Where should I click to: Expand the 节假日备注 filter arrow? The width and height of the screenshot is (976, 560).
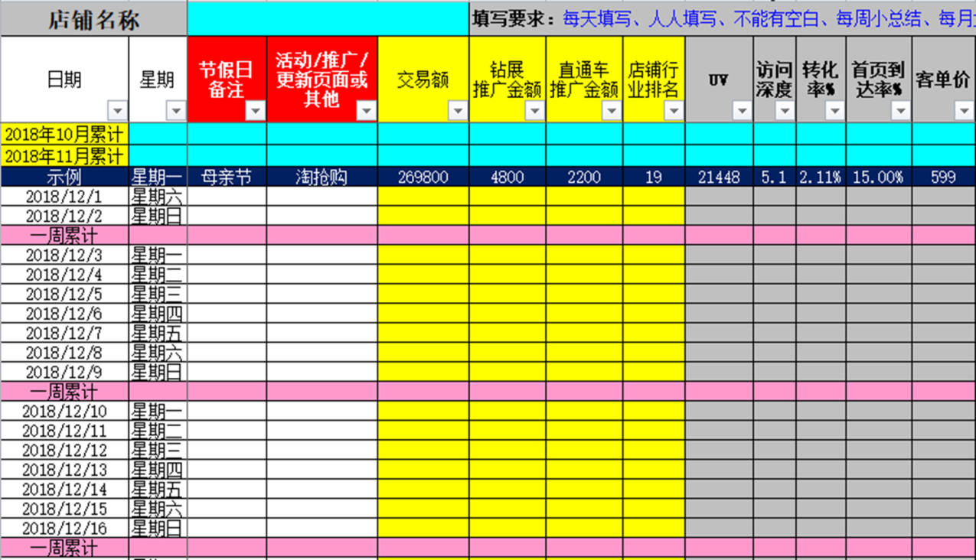[x=255, y=110]
